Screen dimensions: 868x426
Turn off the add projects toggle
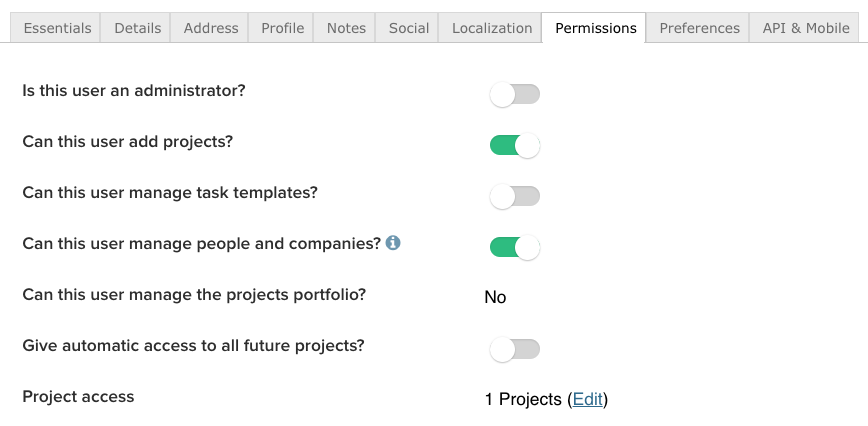[x=514, y=146]
